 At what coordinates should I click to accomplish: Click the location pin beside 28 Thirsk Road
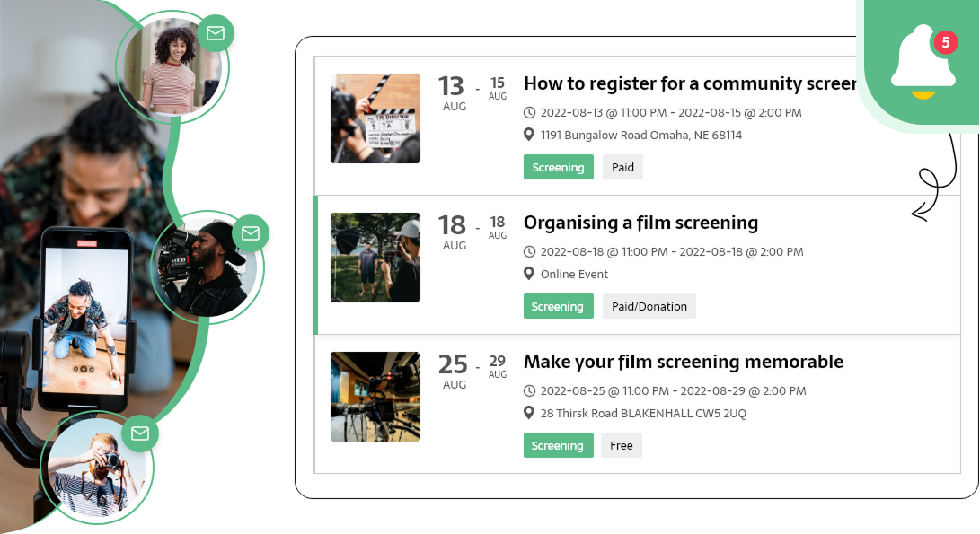[x=529, y=413]
